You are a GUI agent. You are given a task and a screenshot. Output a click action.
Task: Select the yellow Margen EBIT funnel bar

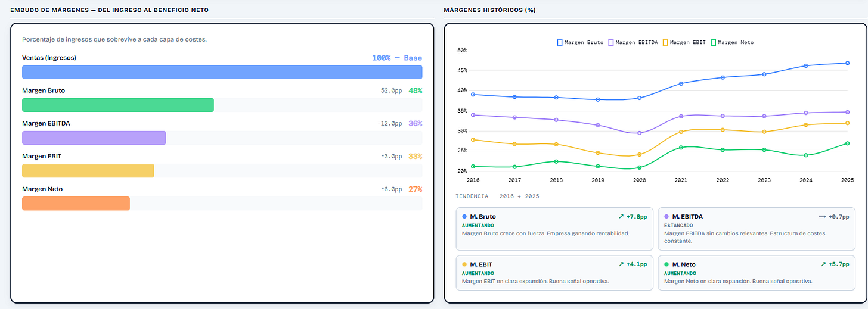click(x=88, y=170)
